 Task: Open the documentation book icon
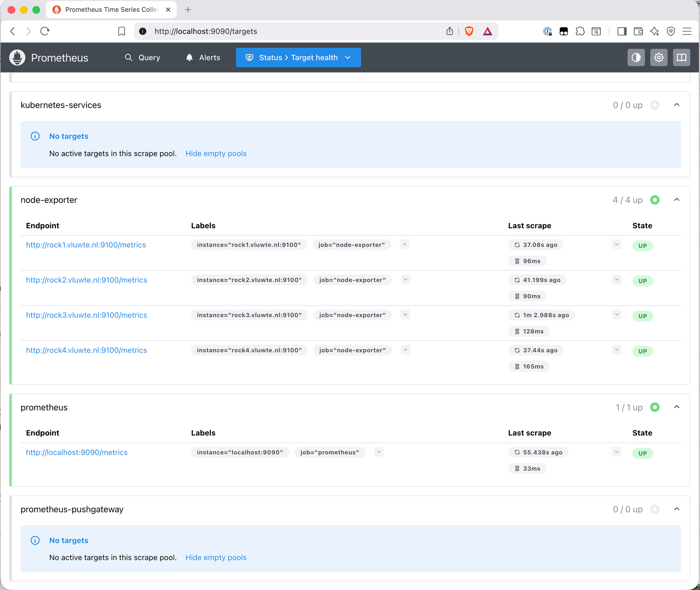pos(681,57)
